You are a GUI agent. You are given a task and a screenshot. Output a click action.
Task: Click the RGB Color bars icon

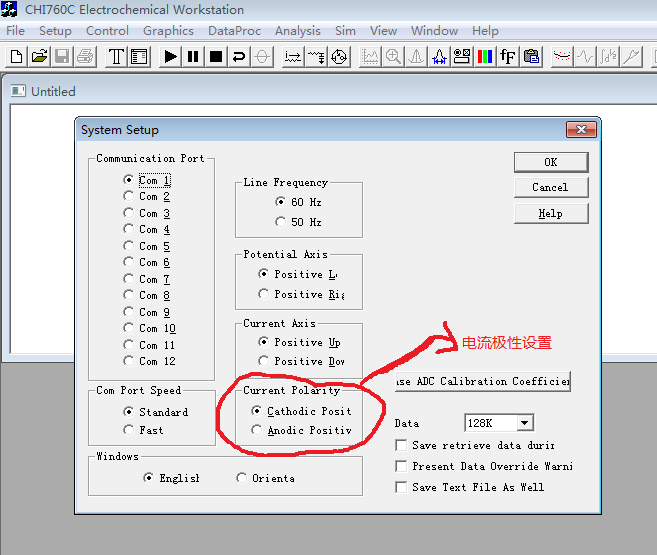coord(485,56)
